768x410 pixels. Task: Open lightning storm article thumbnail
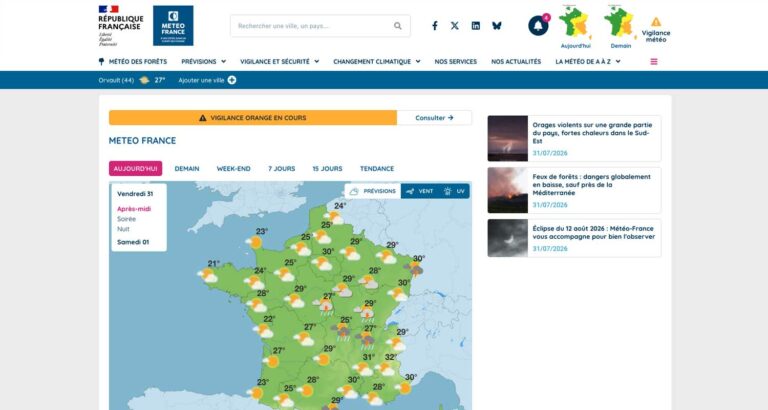click(507, 139)
